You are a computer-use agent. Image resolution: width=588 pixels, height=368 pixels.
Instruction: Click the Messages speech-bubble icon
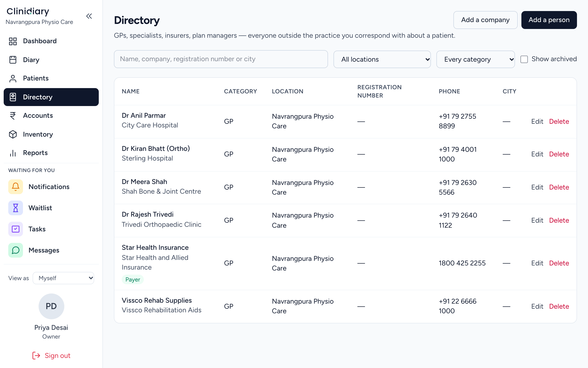[x=16, y=250]
